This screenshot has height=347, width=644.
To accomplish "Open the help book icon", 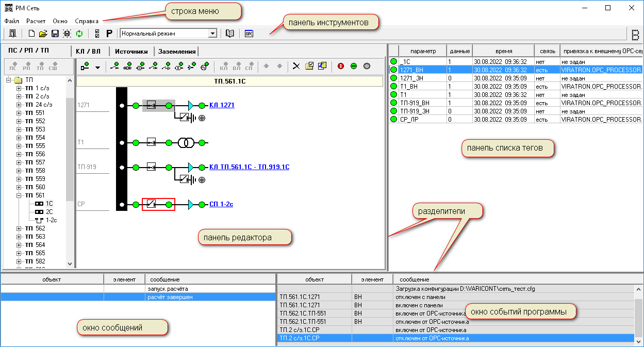I will pos(229,34).
